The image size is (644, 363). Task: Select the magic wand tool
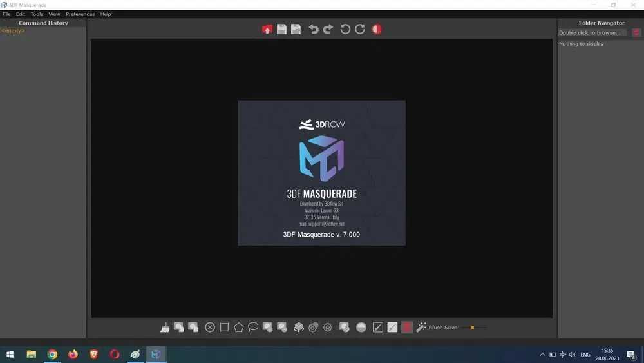pos(421,328)
